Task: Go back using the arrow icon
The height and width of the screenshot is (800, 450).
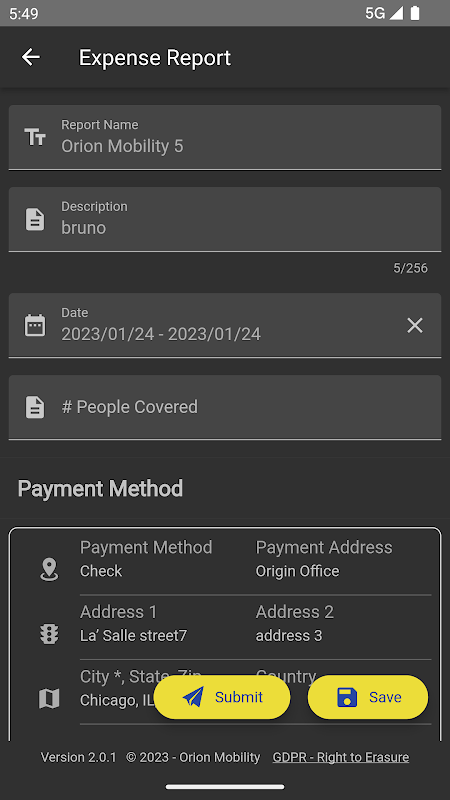Action: click(x=31, y=57)
